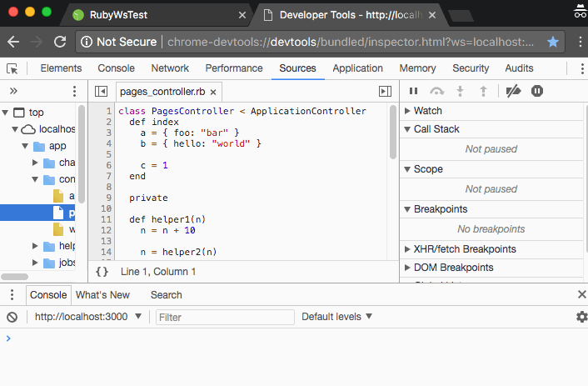The height and width of the screenshot is (386, 588).
Task: Click line number 12 gutter
Action: [106, 231]
